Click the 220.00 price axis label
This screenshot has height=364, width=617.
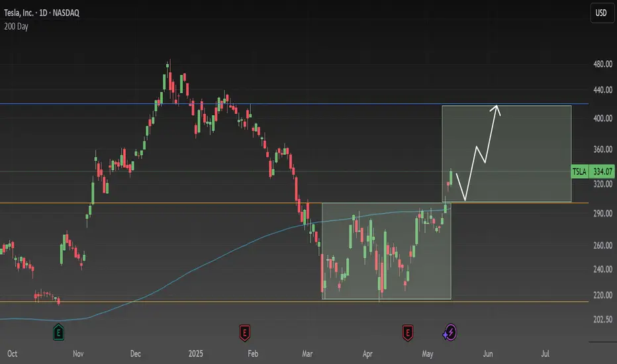tap(602, 295)
